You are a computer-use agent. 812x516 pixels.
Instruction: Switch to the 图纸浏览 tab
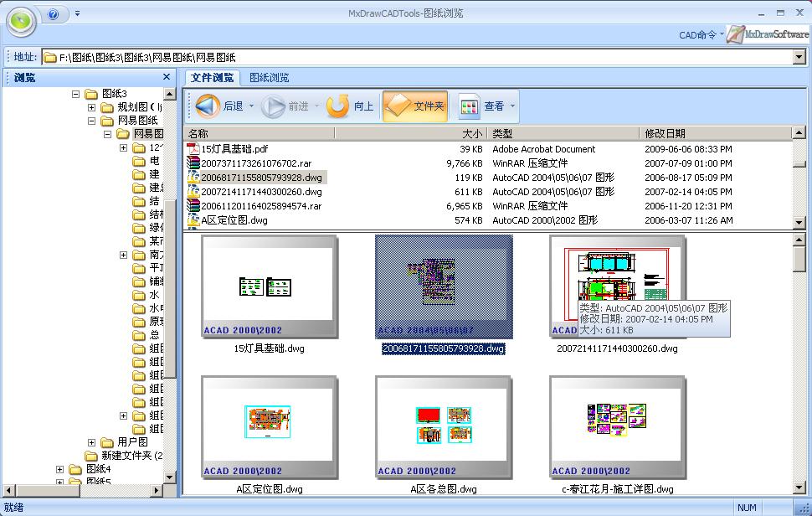269,78
